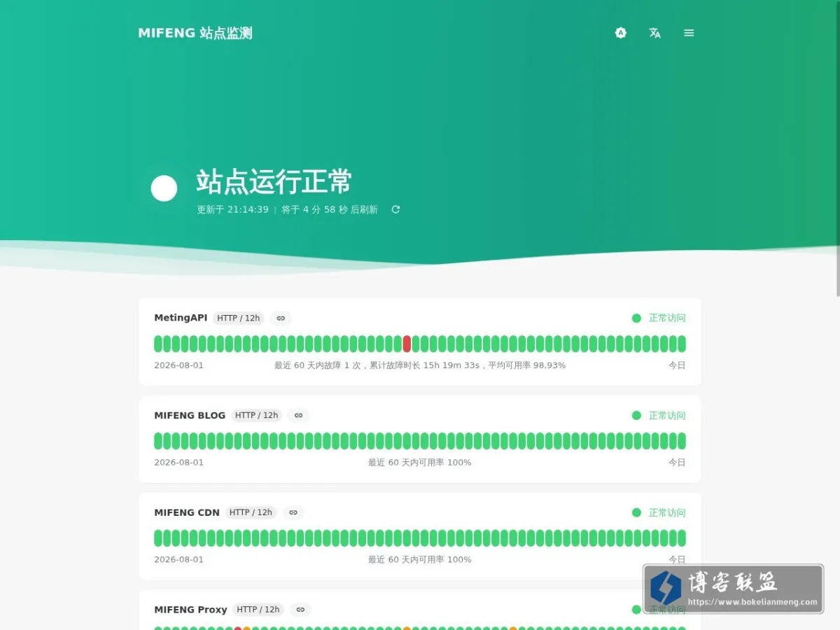Screen dimensions: 840x630
Task: Click the MIFENG Proxy monitor name
Action: 190,610
